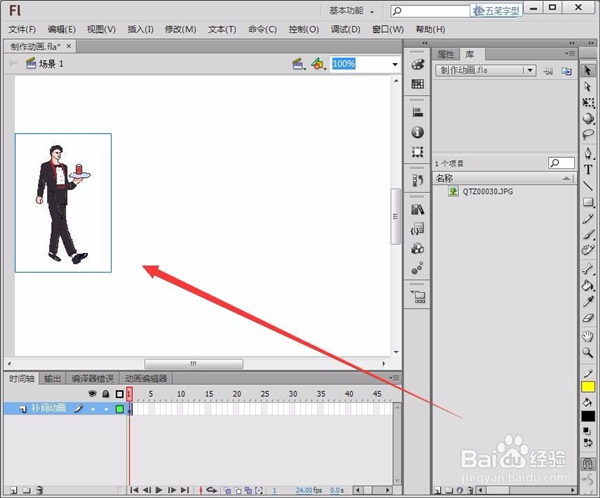Select the Eraser tool

coord(588,318)
